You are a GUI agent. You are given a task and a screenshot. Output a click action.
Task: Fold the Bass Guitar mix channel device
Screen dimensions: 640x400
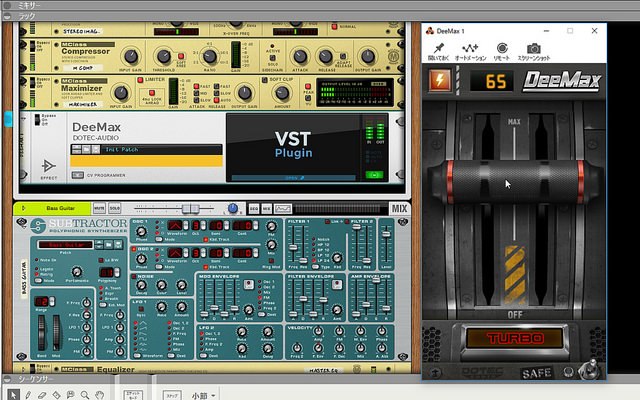click(x=23, y=208)
